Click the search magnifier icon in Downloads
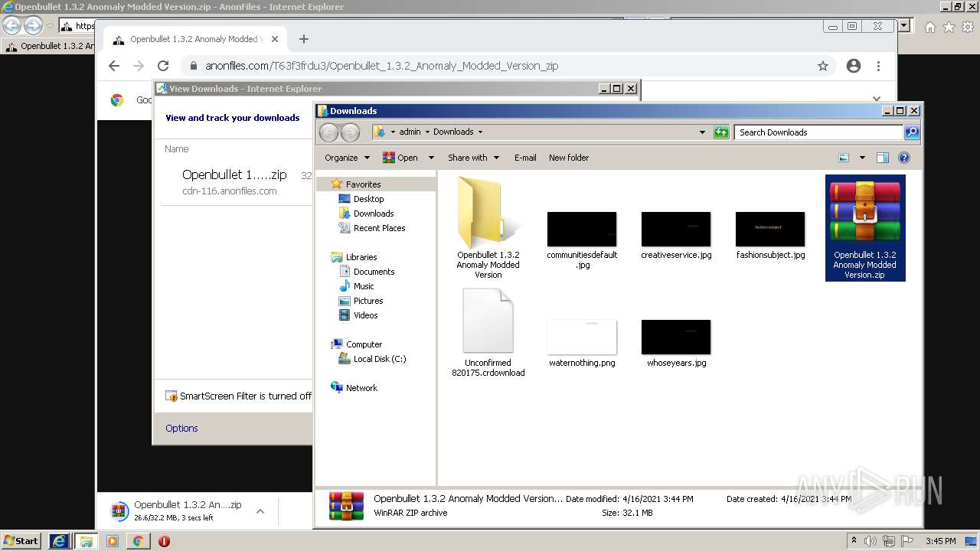 tap(911, 132)
